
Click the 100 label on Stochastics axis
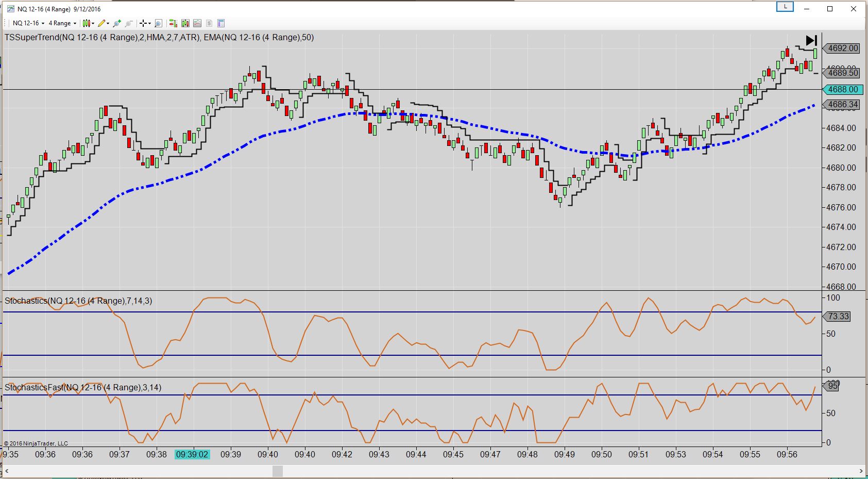click(x=833, y=298)
